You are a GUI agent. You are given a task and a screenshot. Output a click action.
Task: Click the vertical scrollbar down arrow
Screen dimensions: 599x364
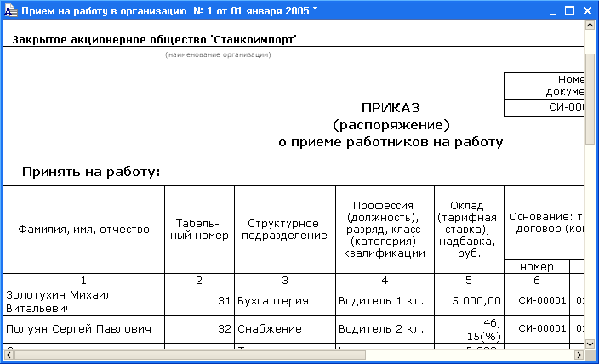pos(590,344)
